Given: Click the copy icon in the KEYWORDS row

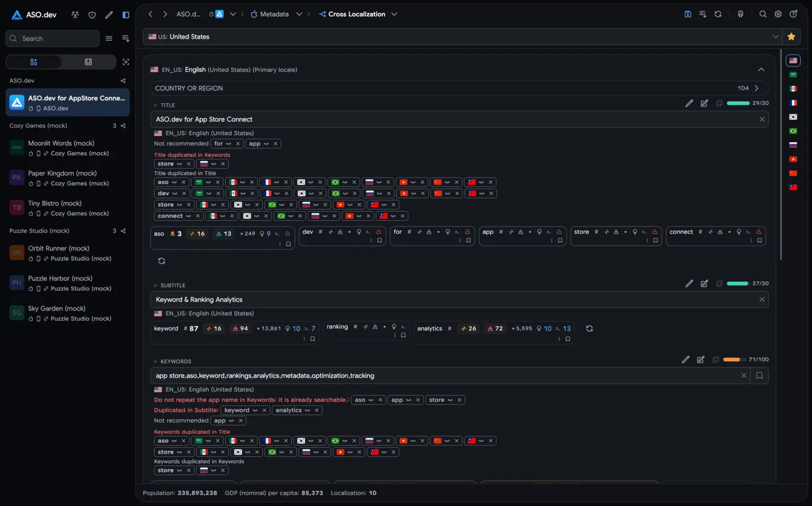Looking at the screenshot, I should click(x=716, y=359).
